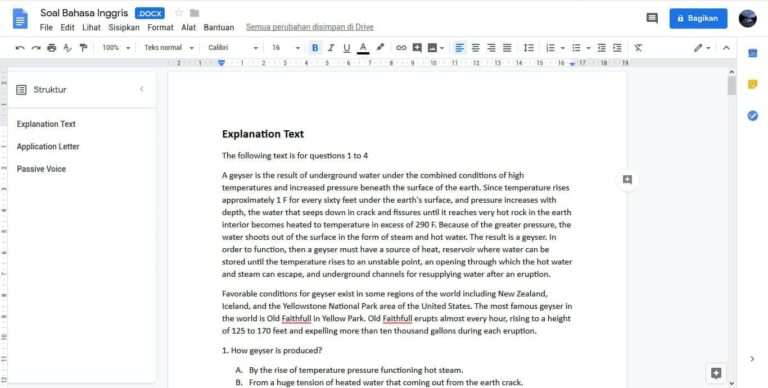Add a comment from the toolbar
This screenshot has width=768, height=388.
(417, 48)
